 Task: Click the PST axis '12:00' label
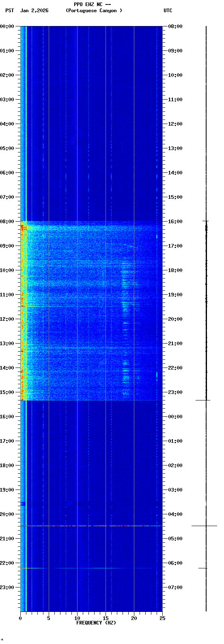point(7,319)
